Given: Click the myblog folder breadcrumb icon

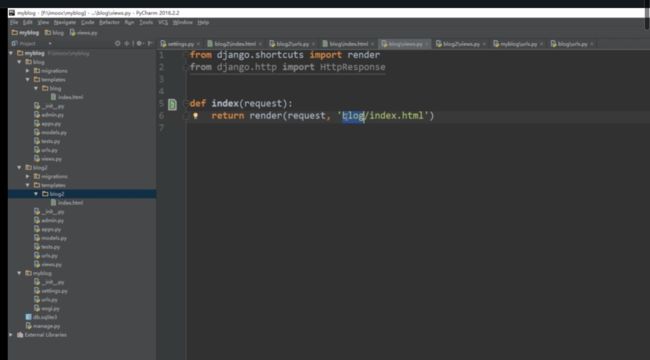Looking at the screenshot, I should 15,32.
